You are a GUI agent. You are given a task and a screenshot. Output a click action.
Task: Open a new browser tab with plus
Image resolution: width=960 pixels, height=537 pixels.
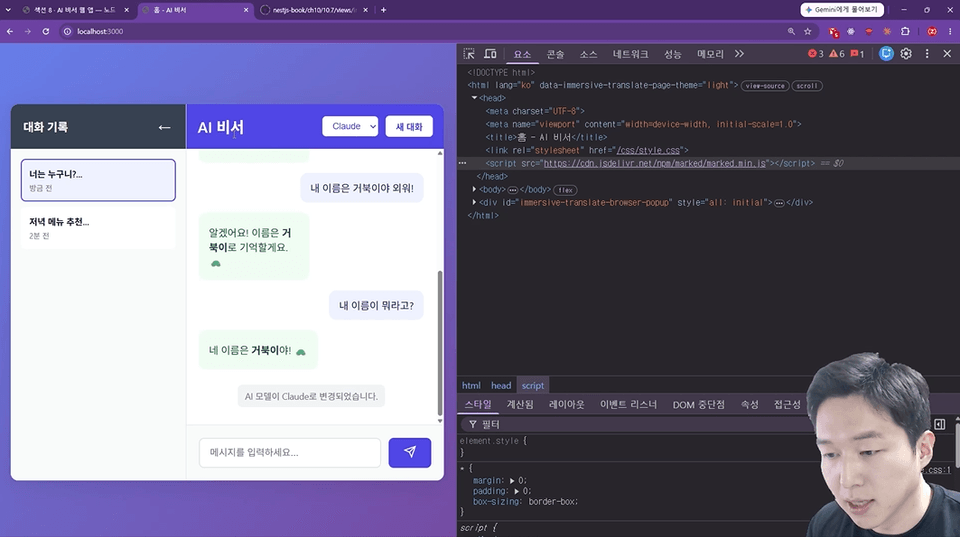pyautogui.click(x=383, y=10)
